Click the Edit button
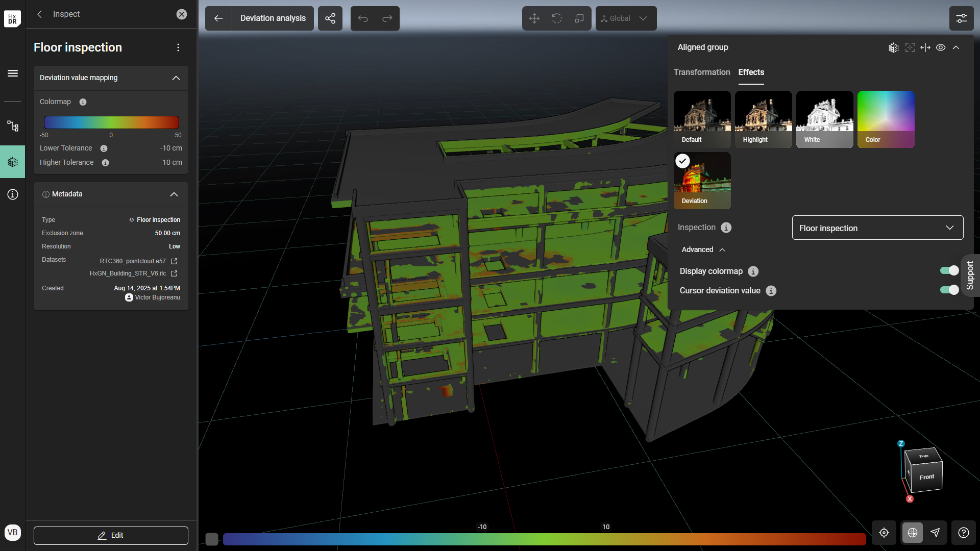The height and width of the screenshot is (551, 980). point(111,535)
